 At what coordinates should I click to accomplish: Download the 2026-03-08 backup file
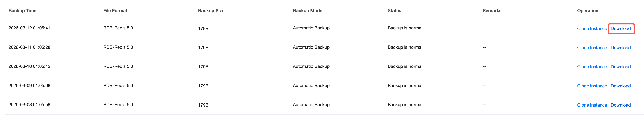pyautogui.click(x=621, y=105)
